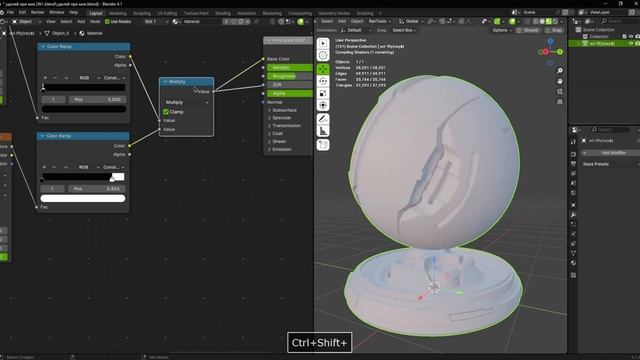Open the Render menu
640x360 pixels.
pyautogui.click(x=37, y=13)
